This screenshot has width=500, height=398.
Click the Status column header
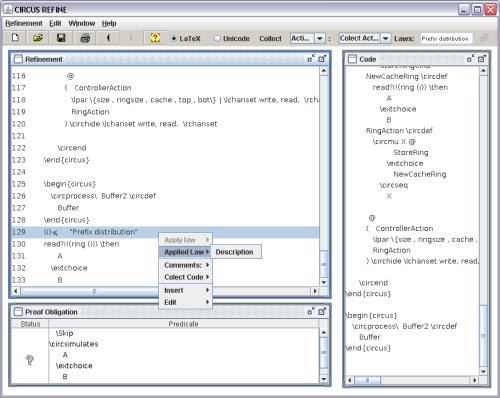tap(30, 324)
